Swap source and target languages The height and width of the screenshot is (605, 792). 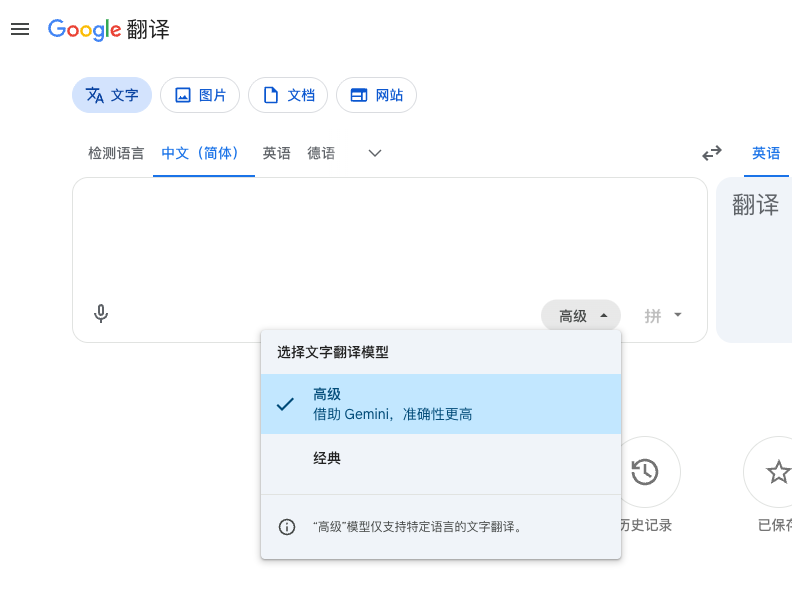pos(711,153)
